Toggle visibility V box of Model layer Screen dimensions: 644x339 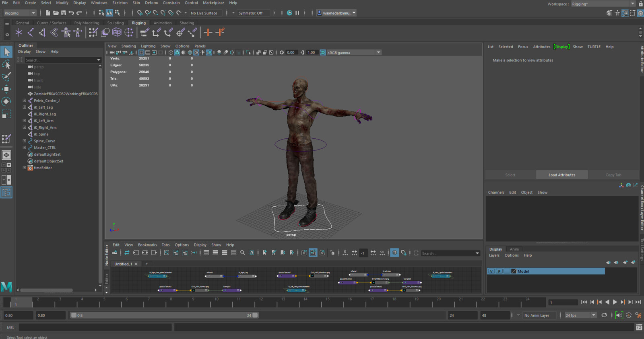491,271
